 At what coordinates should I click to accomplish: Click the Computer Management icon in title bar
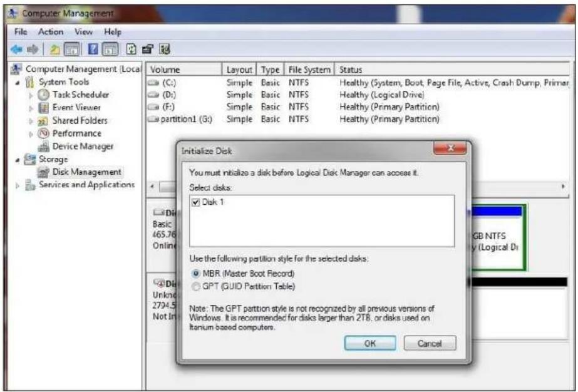pyautogui.click(x=13, y=13)
